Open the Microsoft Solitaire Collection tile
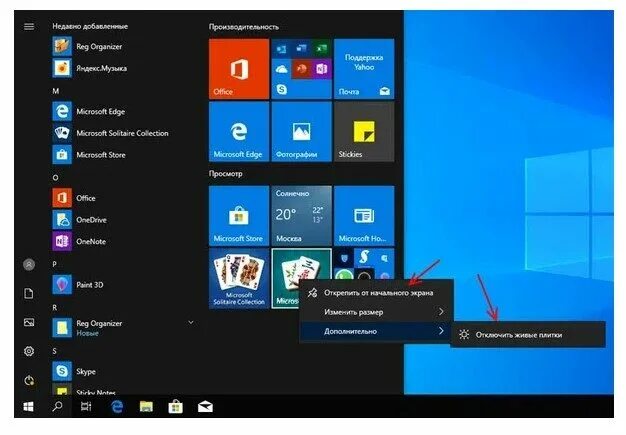Viewport: 626px width, 435px height. click(x=239, y=278)
